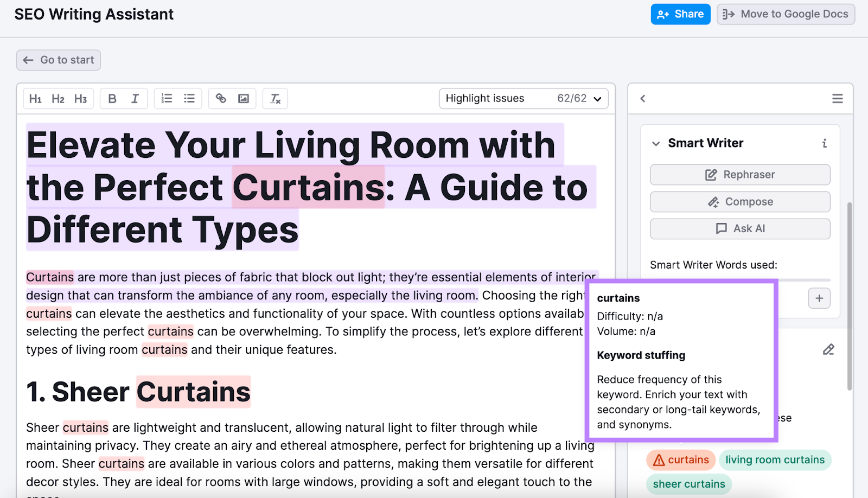Edit keywords with the pencil icon
This screenshot has height=498, width=868.
coord(828,349)
